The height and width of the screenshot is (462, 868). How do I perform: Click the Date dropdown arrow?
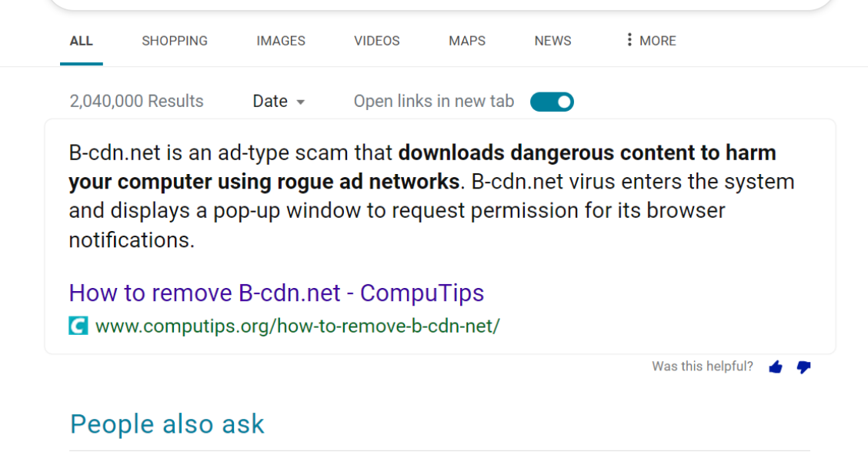pos(299,102)
